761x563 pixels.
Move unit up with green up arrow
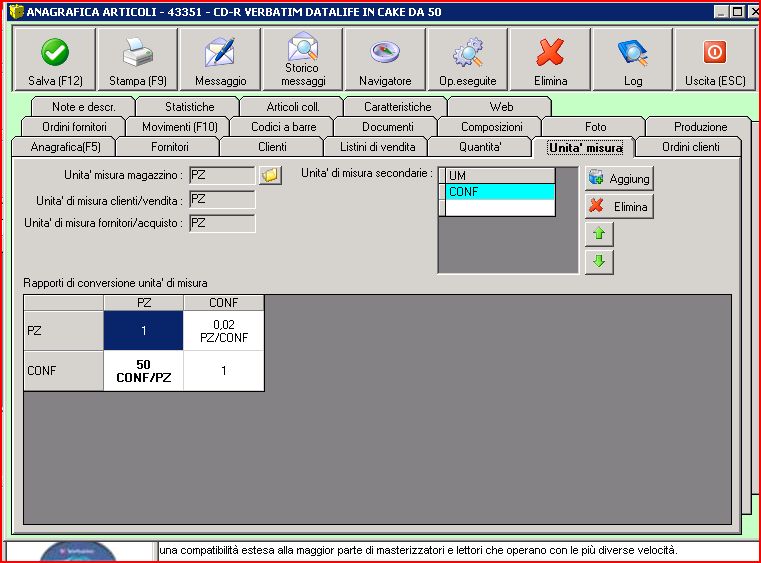coord(599,234)
